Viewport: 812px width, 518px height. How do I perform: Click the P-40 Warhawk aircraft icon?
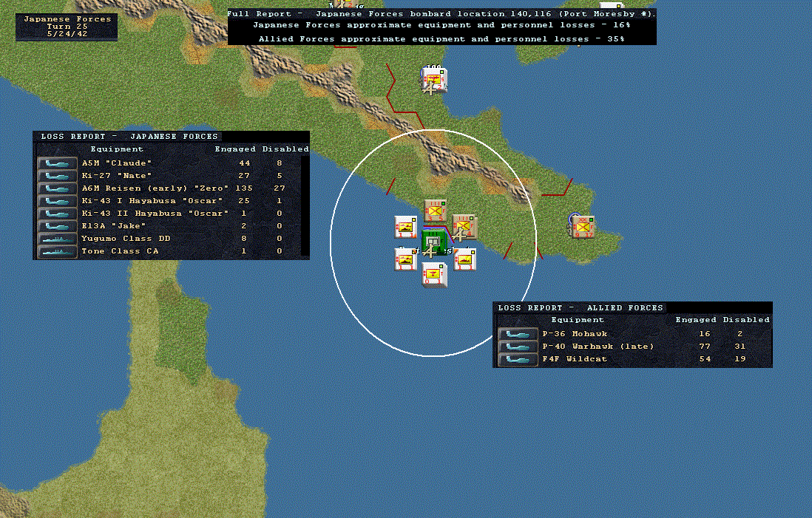point(518,347)
